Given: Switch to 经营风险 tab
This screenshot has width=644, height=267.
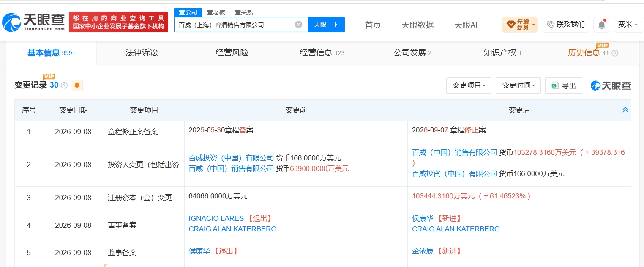Looking at the screenshot, I should pos(232,53).
